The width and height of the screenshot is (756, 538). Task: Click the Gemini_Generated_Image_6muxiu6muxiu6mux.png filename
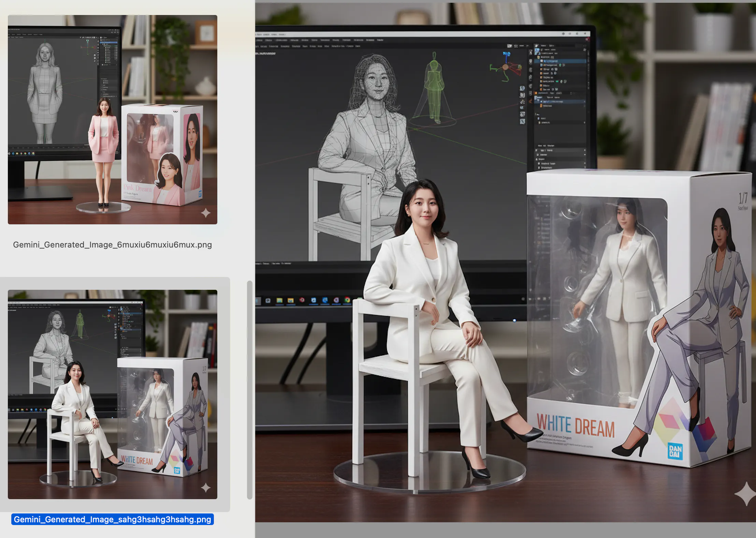(113, 245)
